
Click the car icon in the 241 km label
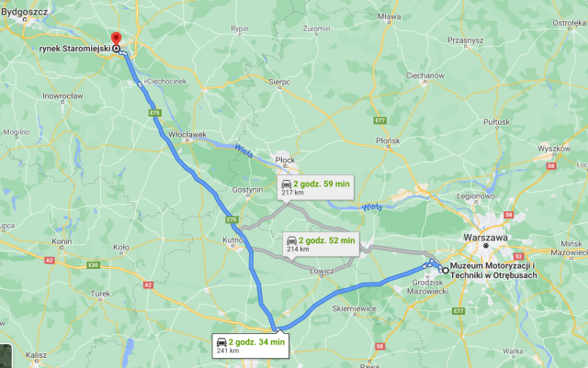click(x=221, y=342)
